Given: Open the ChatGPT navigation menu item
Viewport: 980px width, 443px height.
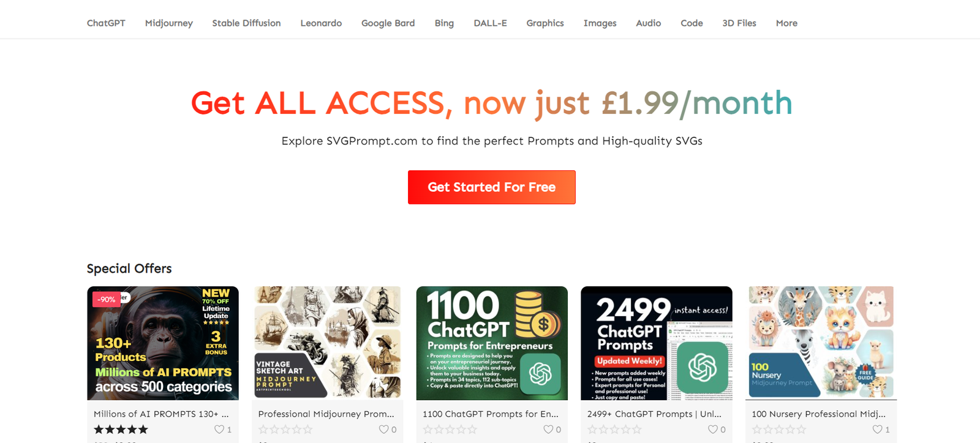Looking at the screenshot, I should point(106,23).
